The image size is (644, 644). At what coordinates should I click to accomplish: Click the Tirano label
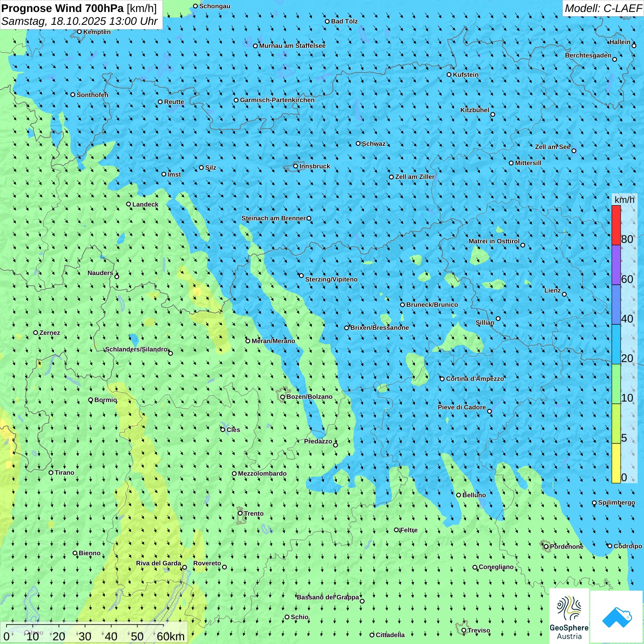click(64, 472)
